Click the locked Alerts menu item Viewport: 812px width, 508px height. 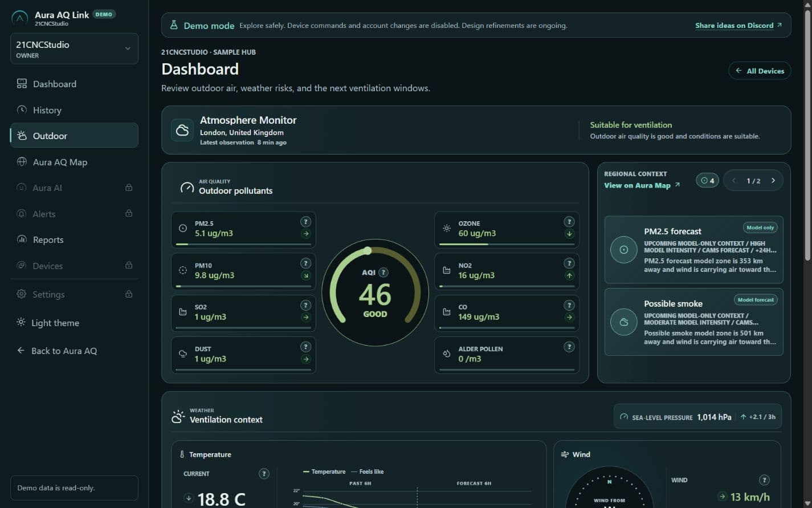[x=74, y=214]
